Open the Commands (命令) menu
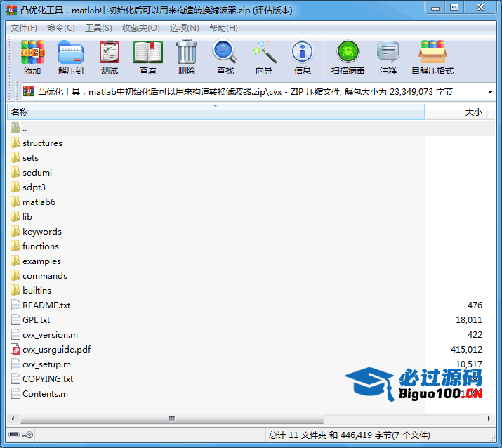Screen dimensions: 502x448 pyautogui.click(x=61, y=28)
